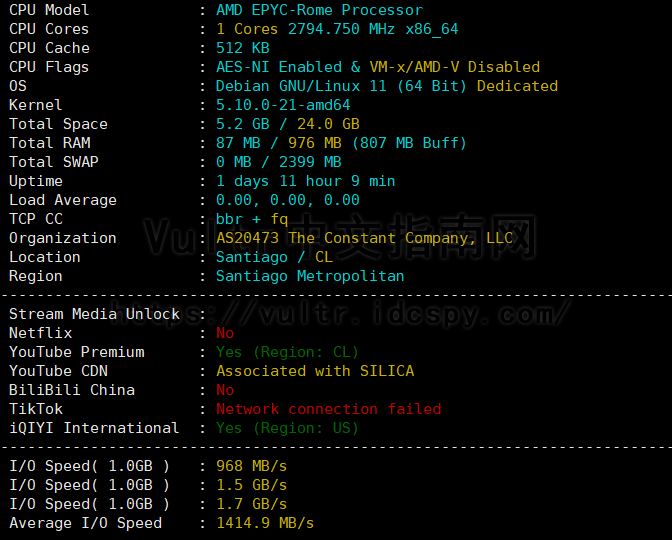
Task: Select kernel version 5.10.0-21-amd64
Action: (283, 105)
